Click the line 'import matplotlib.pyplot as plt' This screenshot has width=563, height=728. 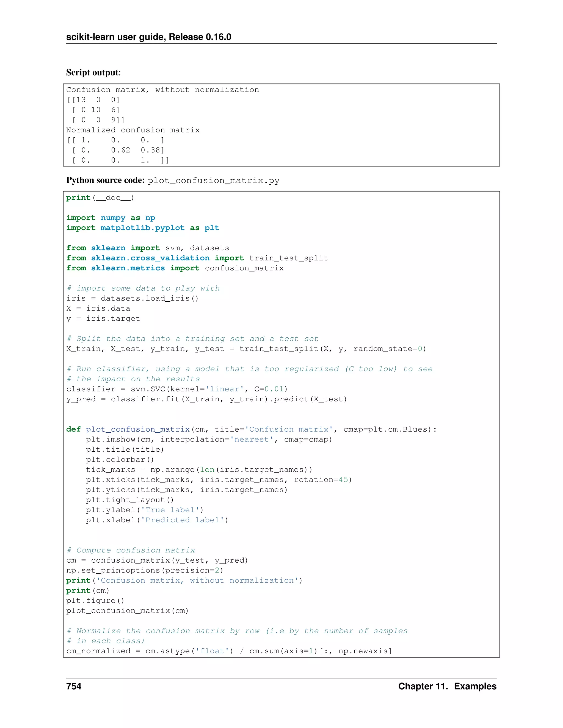[x=143, y=228]
